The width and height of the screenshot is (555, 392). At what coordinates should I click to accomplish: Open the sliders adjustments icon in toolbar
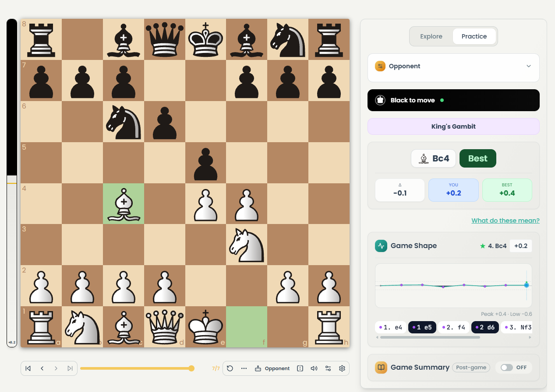click(x=328, y=368)
